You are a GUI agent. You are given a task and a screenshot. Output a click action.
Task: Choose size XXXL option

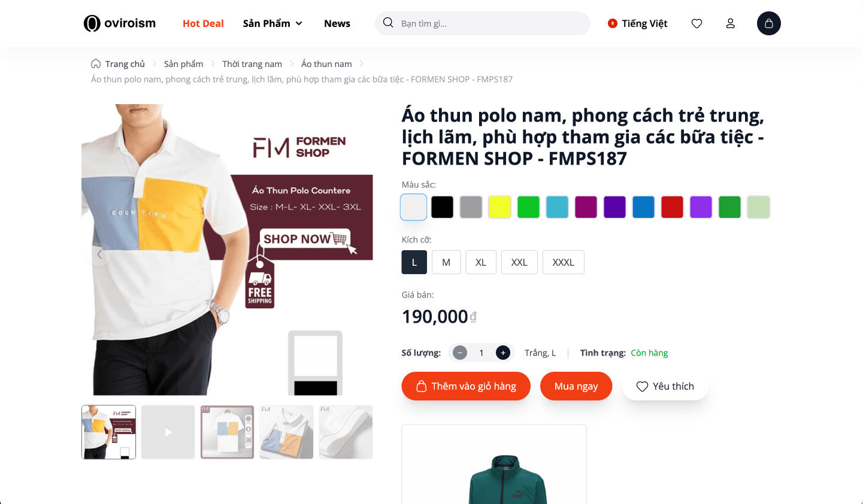coord(564,262)
